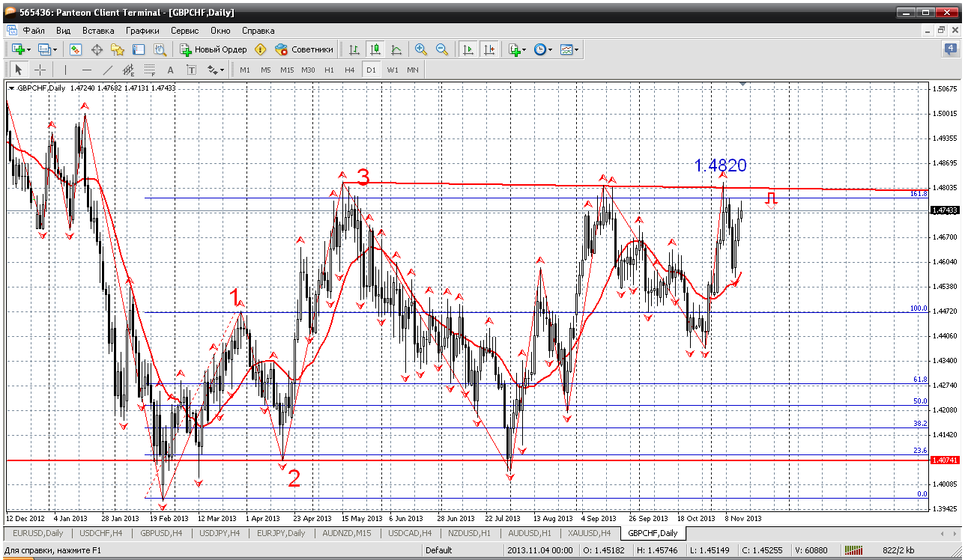Open the Графики menu
This screenshot has width=965, height=560.
pyautogui.click(x=142, y=31)
